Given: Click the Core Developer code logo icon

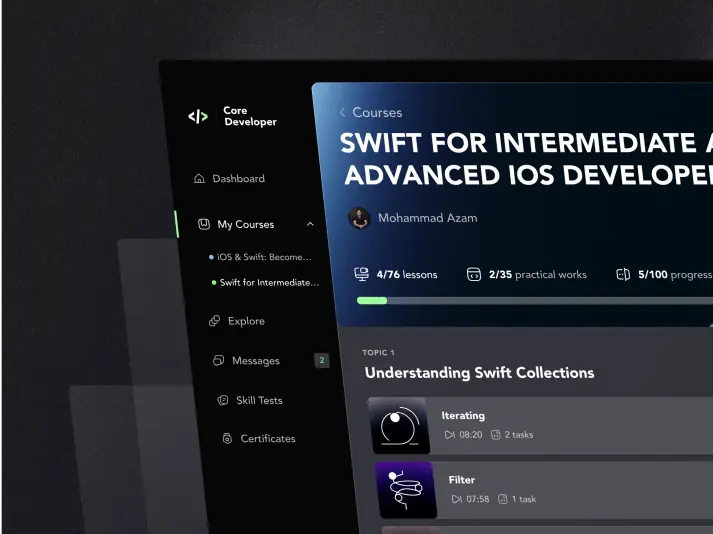Looking at the screenshot, I should (198, 117).
